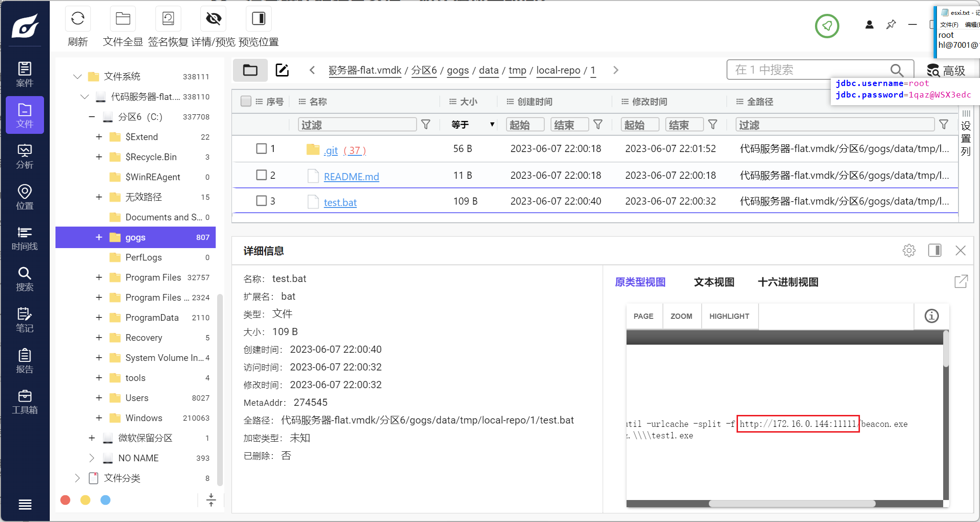
Task: Open the 报告 sidebar section
Action: (x=25, y=361)
